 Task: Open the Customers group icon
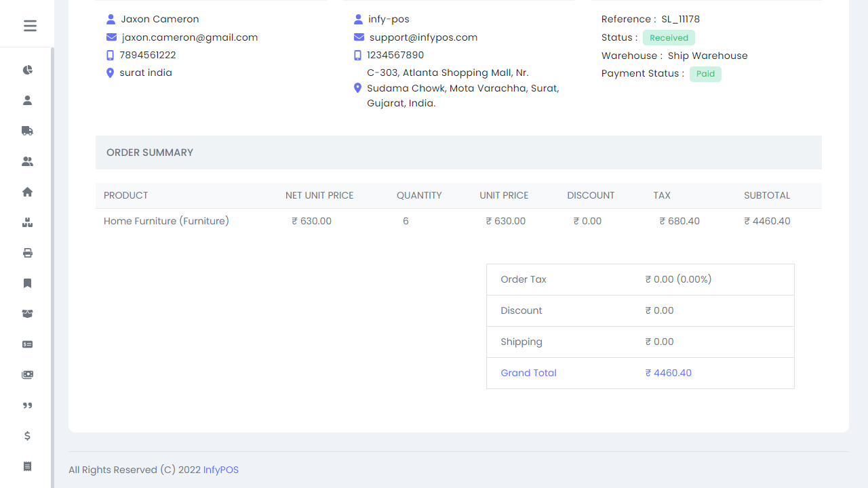coord(27,161)
